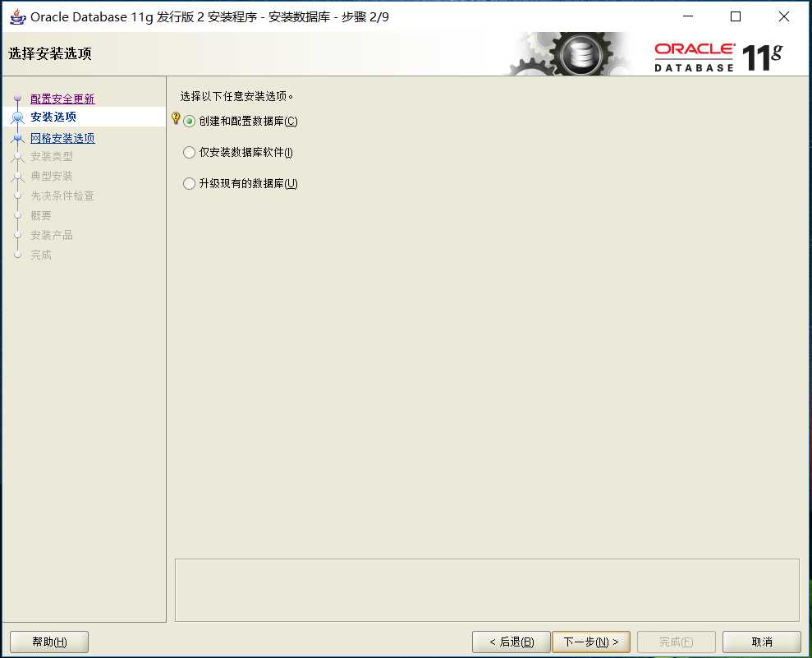
Task: Maximize the installer window
Action: coord(736,16)
